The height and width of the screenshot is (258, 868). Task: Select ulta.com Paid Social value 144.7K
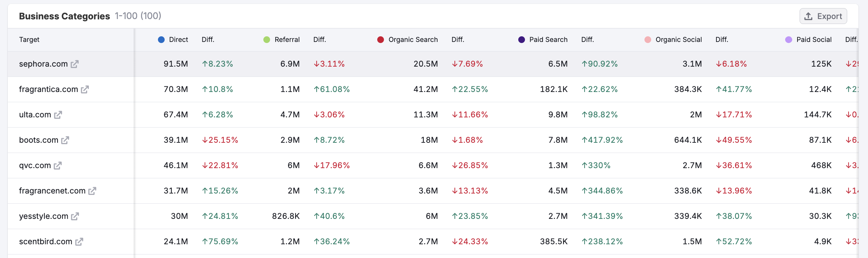[x=818, y=115]
